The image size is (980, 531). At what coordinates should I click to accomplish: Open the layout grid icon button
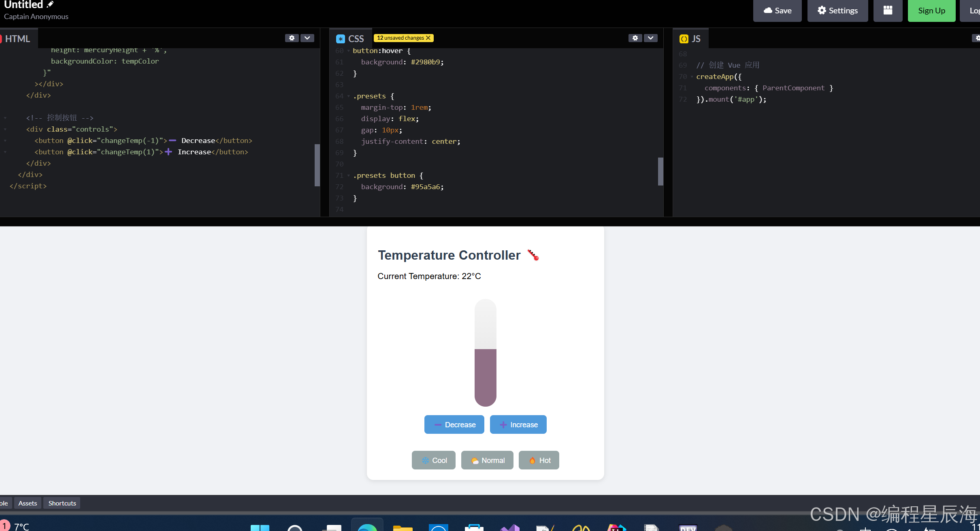pos(888,11)
